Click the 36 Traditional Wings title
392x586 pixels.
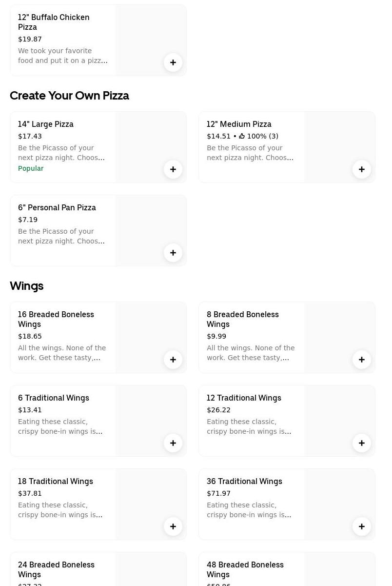point(244,481)
